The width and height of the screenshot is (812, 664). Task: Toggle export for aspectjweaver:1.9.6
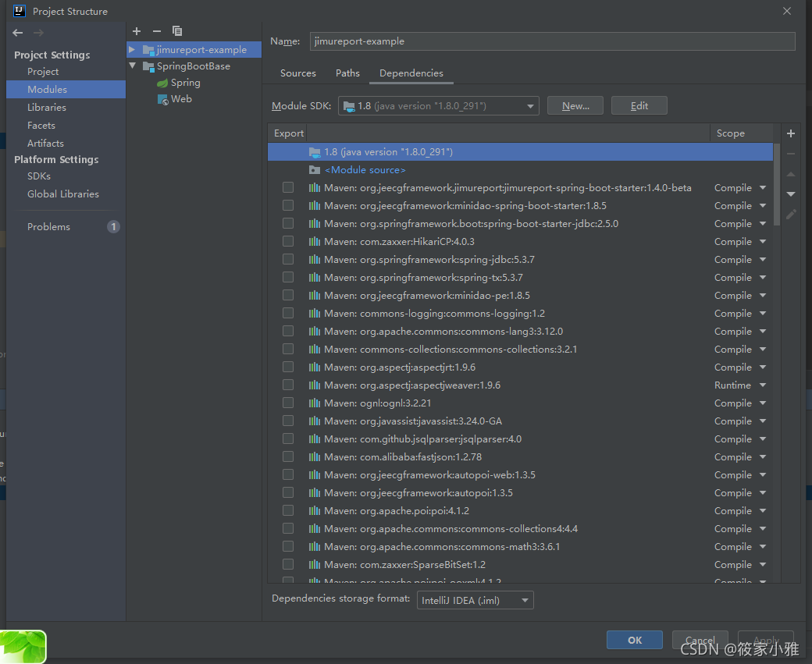tap(288, 385)
